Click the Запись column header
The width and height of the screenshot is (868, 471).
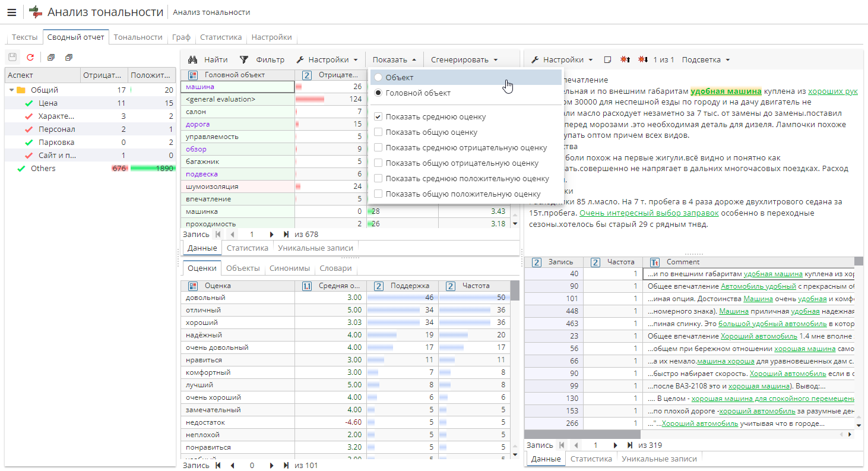553,262
